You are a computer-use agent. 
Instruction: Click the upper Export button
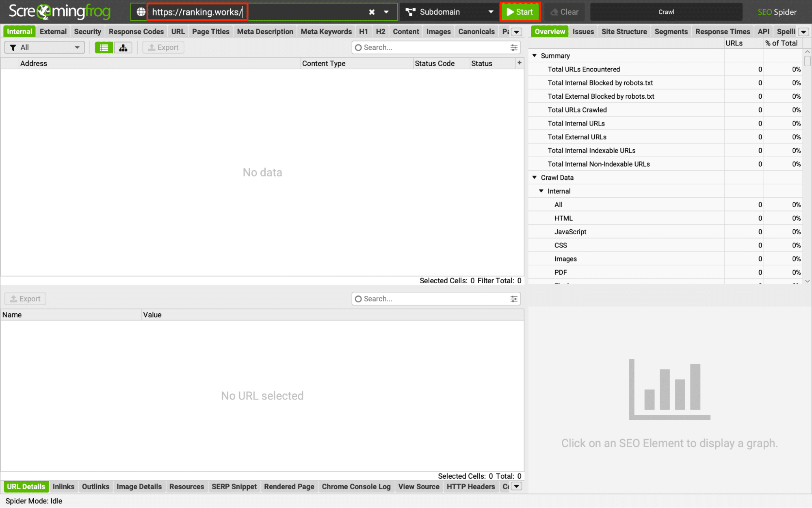(x=163, y=48)
